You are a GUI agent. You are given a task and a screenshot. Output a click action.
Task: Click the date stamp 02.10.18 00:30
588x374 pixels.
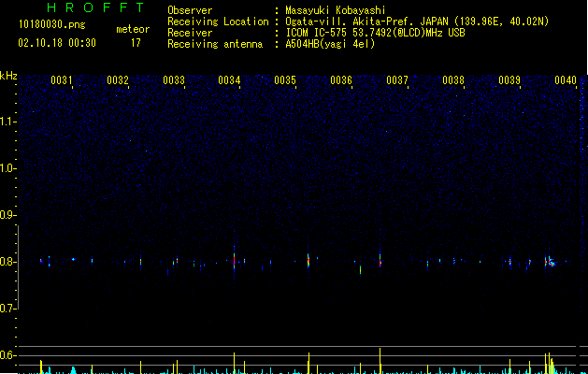(57, 43)
